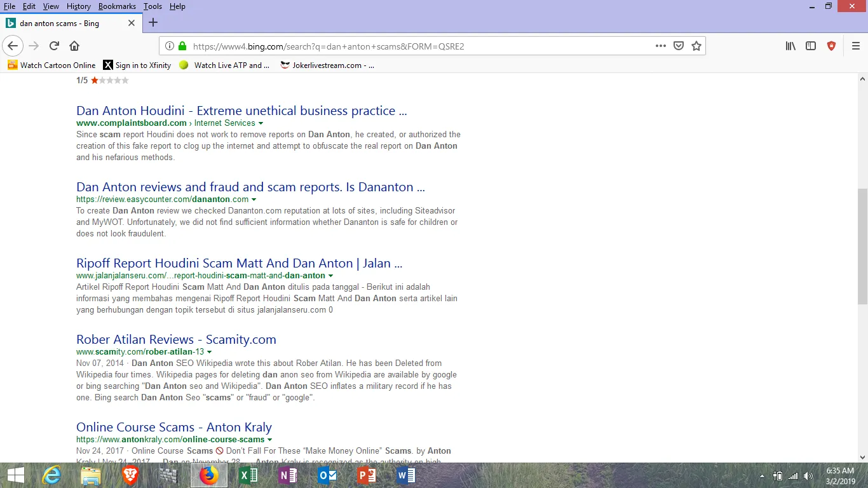This screenshot has width=868, height=488.
Task: Open PowerPoint from taskbar
Action: click(367, 475)
